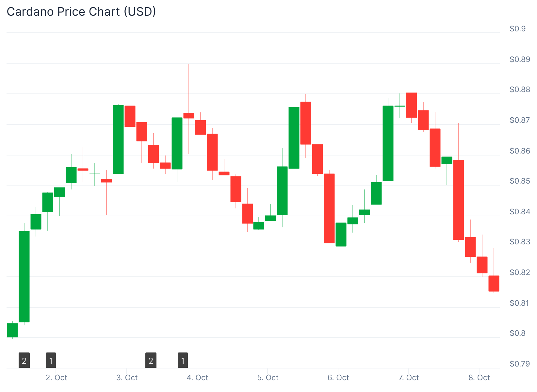Click the 6. Oct date axis label
The width and height of the screenshot is (537, 392).
click(x=338, y=378)
